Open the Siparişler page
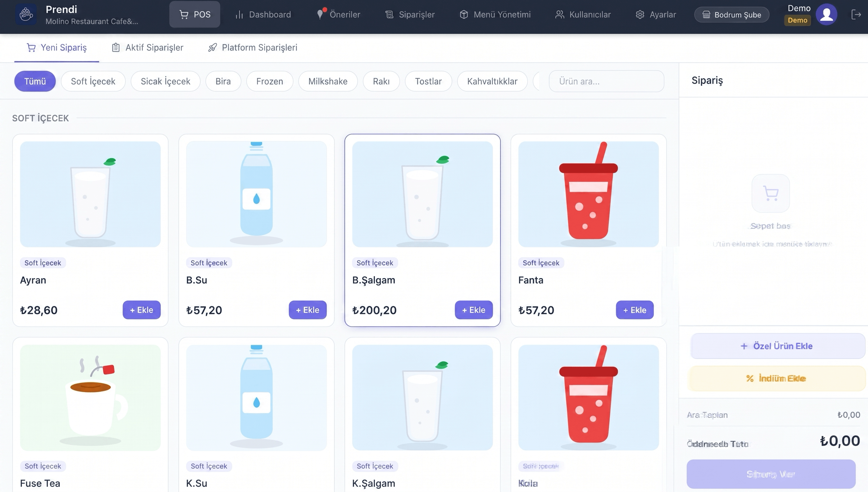This screenshot has width=868, height=492. click(x=410, y=14)
